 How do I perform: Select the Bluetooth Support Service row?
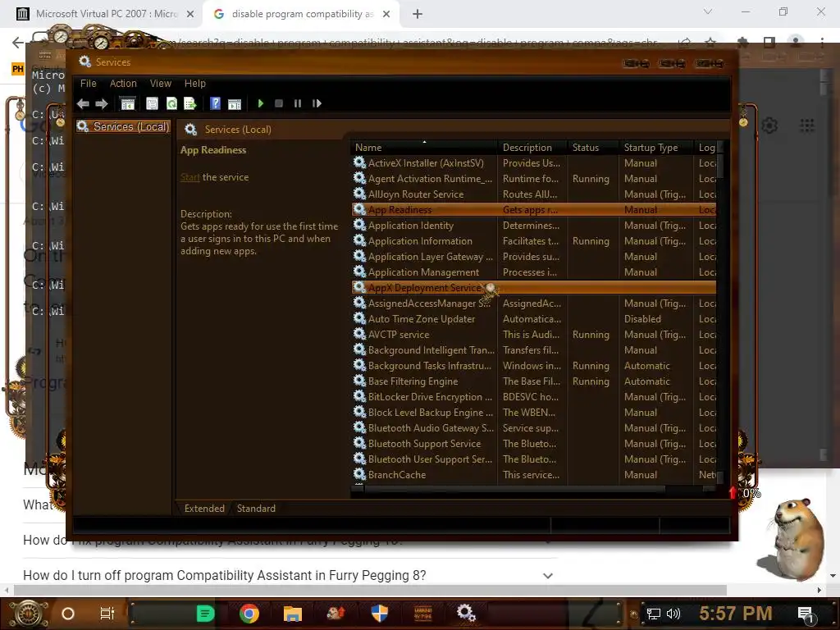(x=533, y=443)
